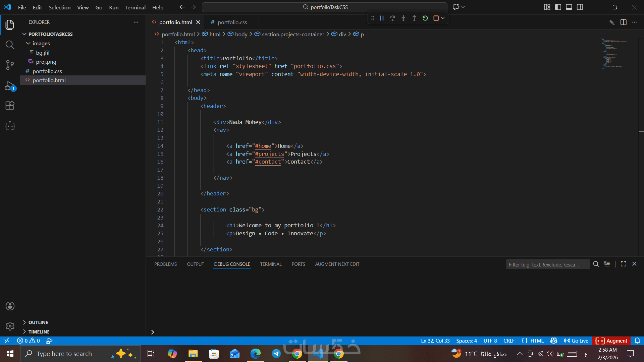Open Google Chrome from the taskbar
This screenshot has height=362, width=644.
coord(297,354)
